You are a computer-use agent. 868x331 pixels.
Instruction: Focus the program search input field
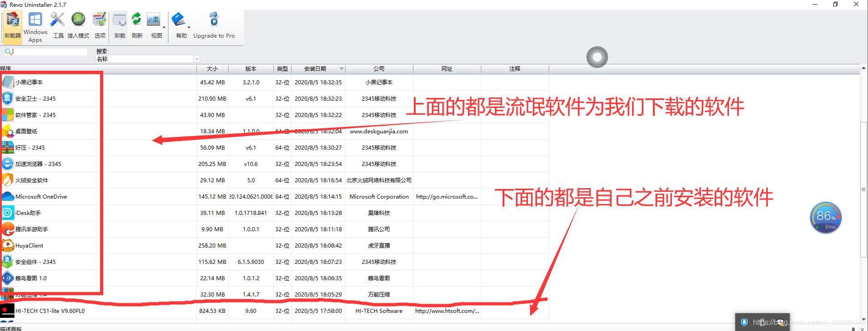coord(50,52)
